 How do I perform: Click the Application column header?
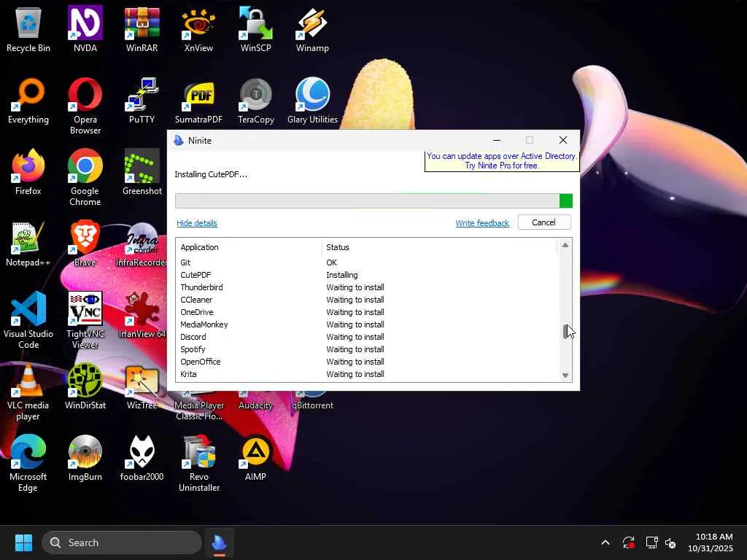click(x=249, y=247)
